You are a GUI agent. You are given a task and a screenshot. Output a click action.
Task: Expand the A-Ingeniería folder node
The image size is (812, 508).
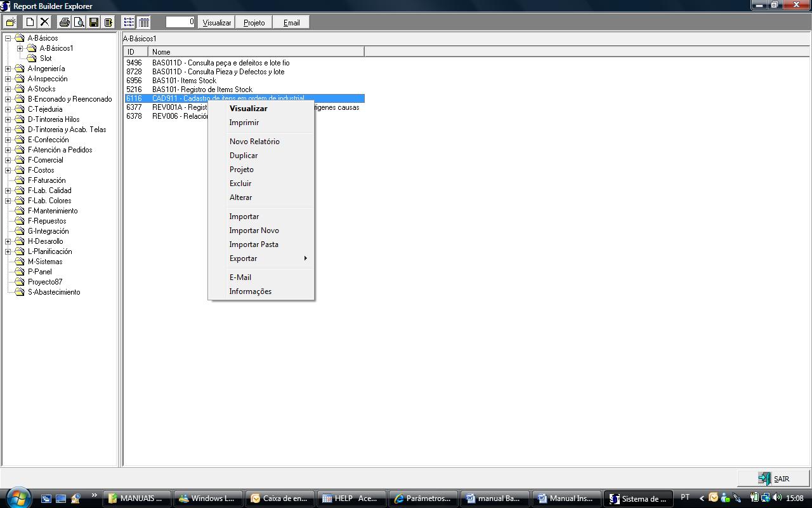(8, 69)
